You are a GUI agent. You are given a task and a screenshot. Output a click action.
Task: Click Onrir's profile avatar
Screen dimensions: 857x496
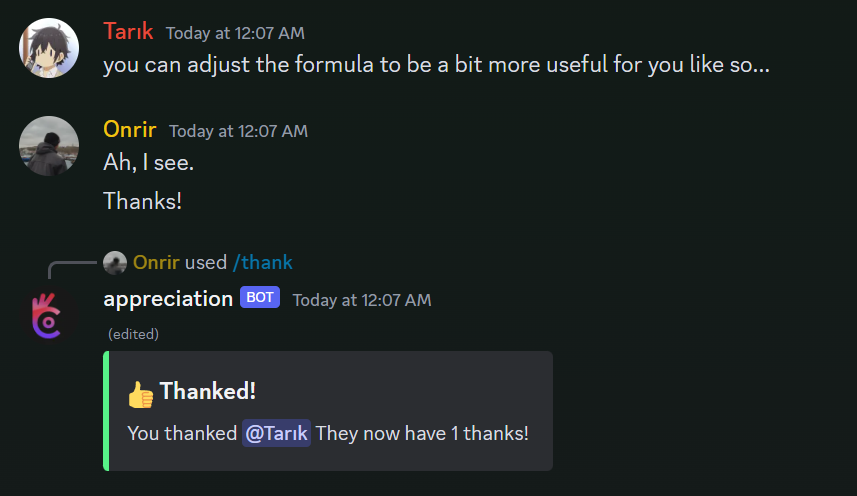click(x=48, y=146)
